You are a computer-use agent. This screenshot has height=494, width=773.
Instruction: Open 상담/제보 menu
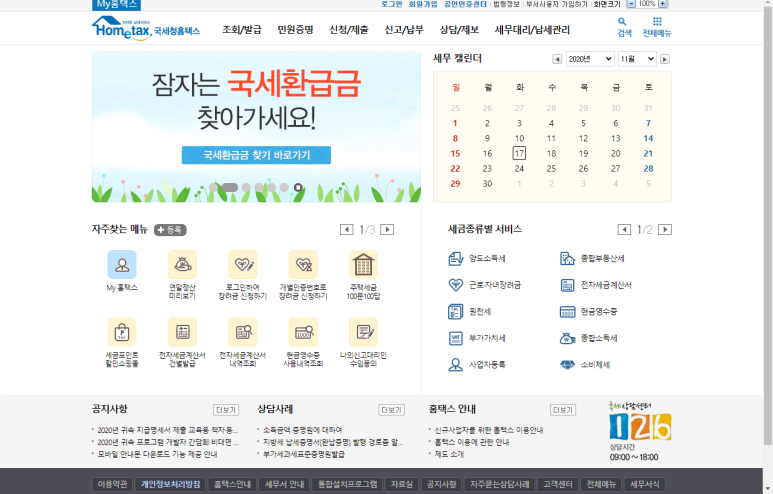tap(459, 30)
